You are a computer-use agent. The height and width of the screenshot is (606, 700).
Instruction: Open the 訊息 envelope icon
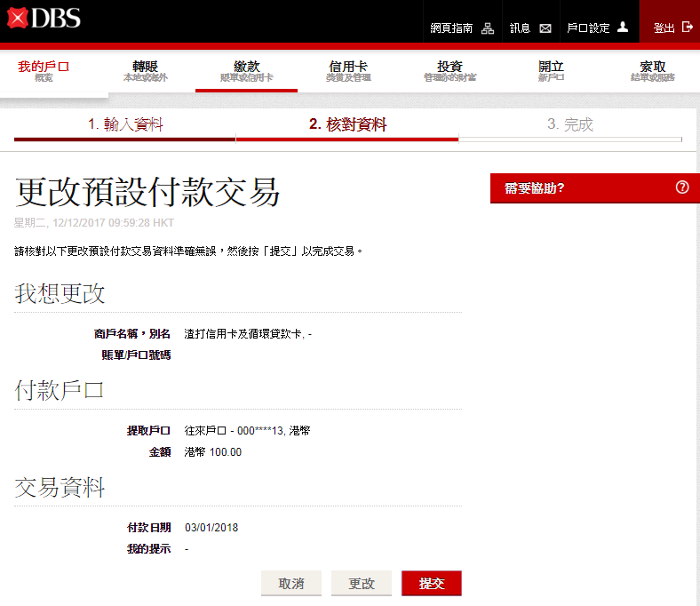click(x=545, y=28)
